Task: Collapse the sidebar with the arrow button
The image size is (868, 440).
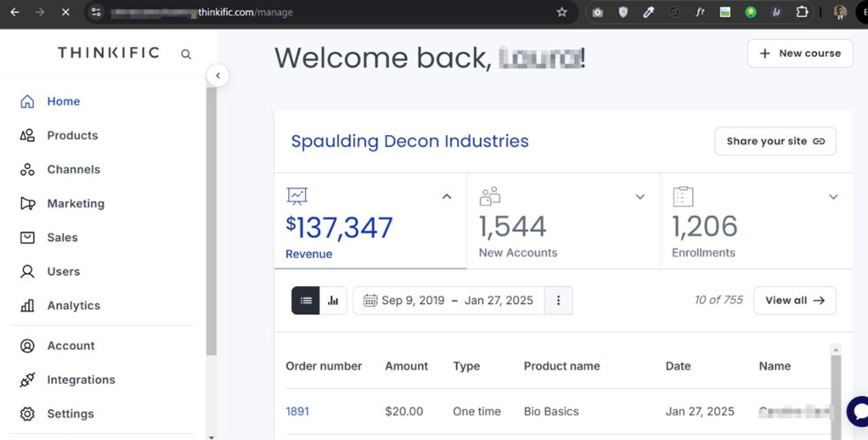Action: 217,76
